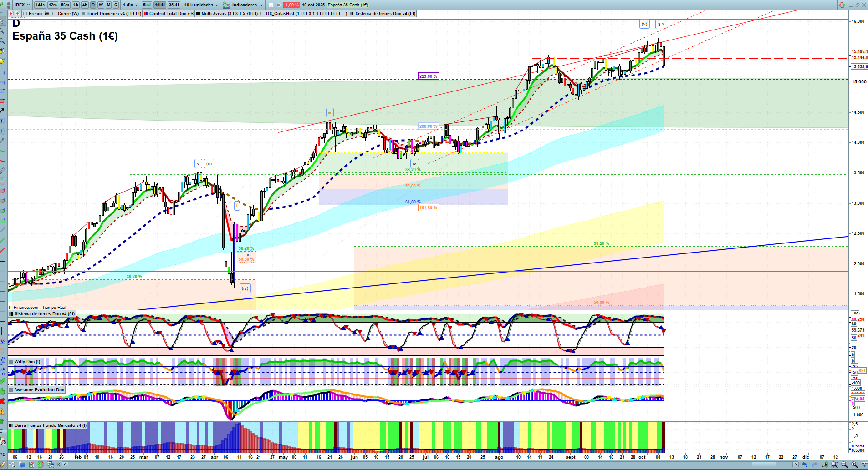Select the 1h timeframe button
Screen dimensions: 868x470
tap(76, 5)
